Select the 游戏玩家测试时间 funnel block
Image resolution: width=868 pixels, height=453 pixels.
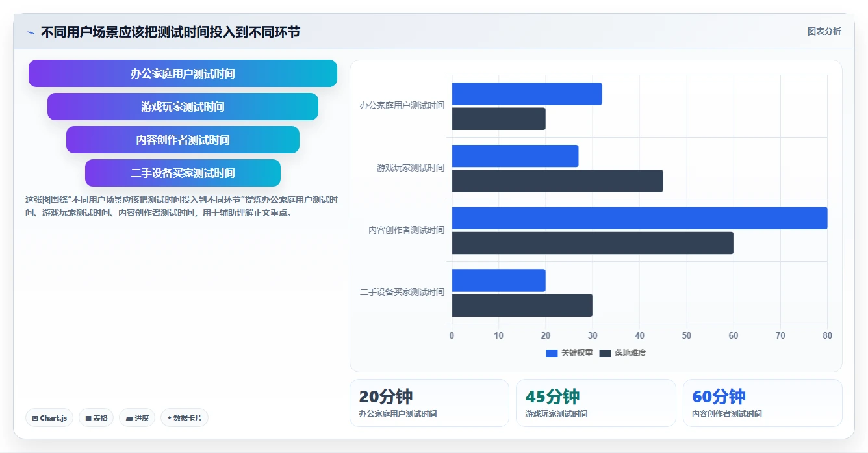183,107
